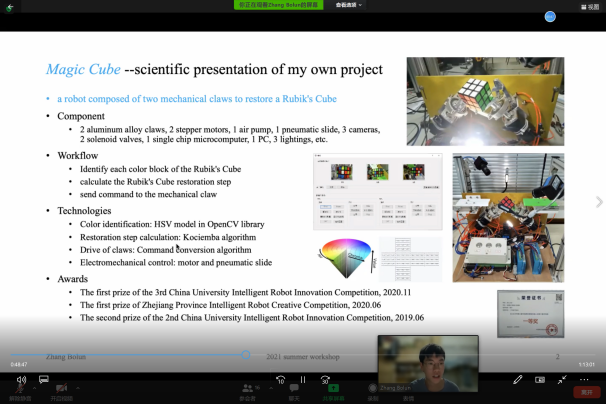Expand the right-edge chevron arrow

[x=599, y=202]
